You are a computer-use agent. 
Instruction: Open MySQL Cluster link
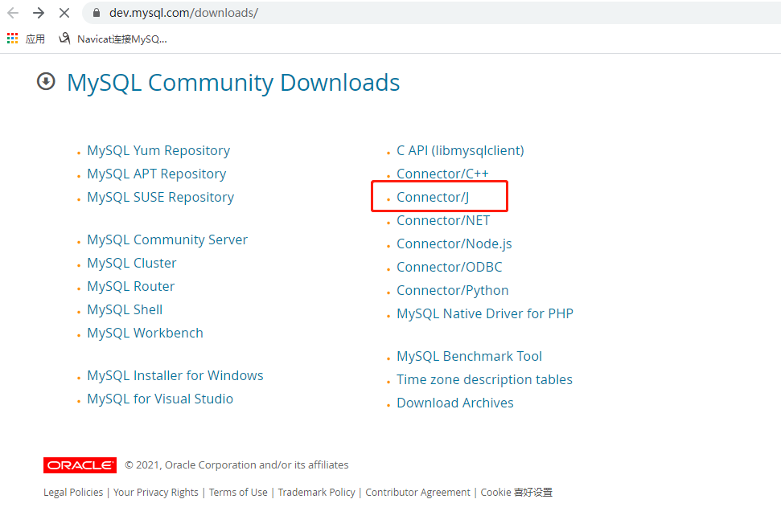coord(131,263)
